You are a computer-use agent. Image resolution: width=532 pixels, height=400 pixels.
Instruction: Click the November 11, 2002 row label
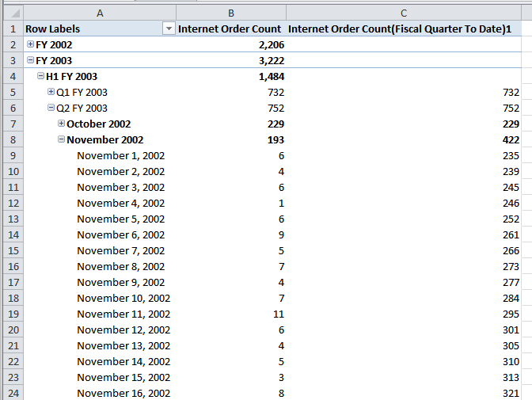point(123,314)
